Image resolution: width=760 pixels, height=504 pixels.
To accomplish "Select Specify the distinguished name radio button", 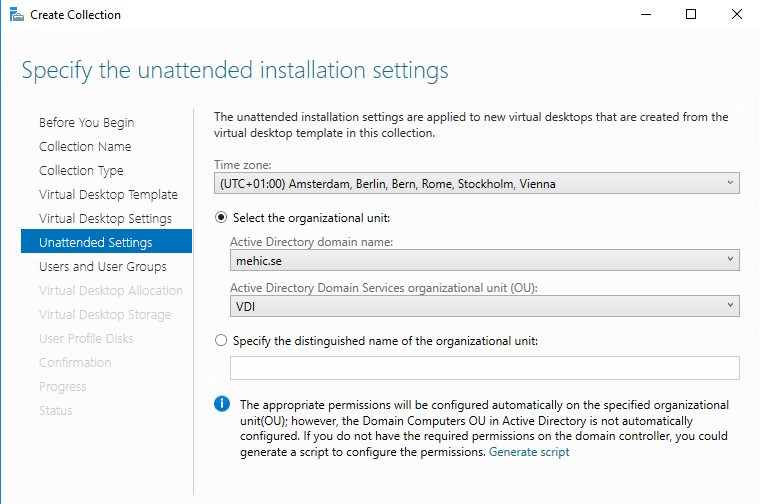I will click(222, 340).
